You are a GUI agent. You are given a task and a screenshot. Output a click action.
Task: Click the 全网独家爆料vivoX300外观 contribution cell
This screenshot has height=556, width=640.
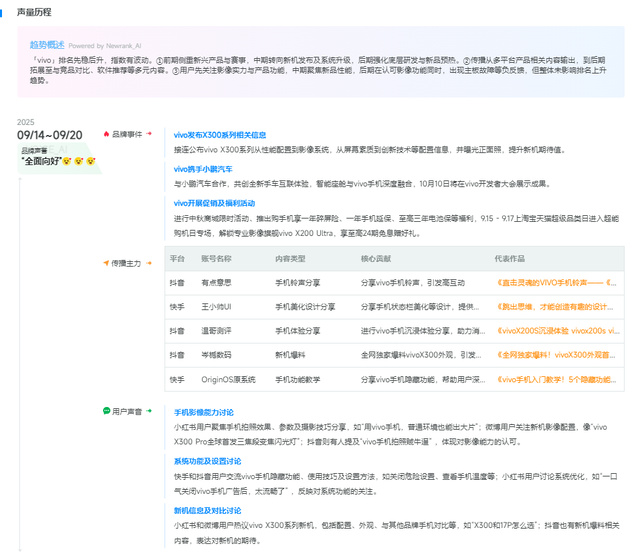click(421, 355)
